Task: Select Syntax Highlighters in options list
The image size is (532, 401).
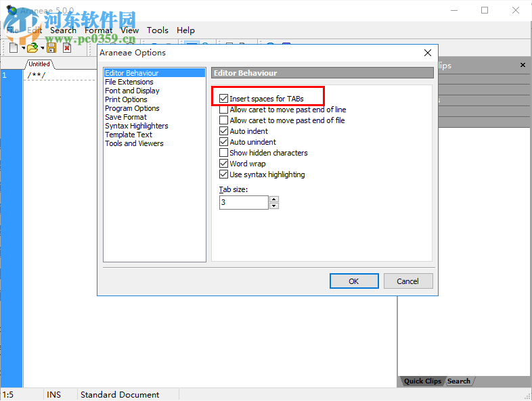Action: (x=137, y=126)
